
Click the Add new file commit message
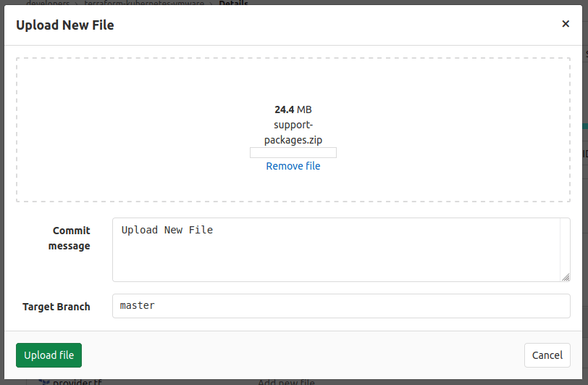click(x=286, y=382)
